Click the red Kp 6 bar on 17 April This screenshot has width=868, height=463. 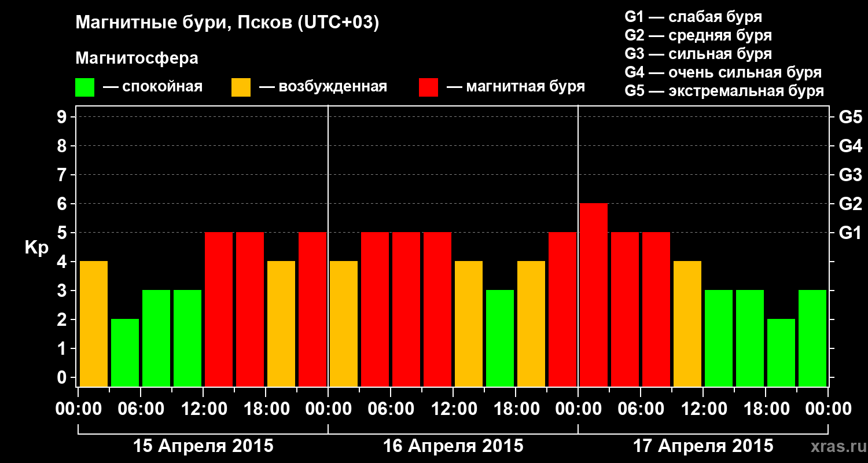594,295
